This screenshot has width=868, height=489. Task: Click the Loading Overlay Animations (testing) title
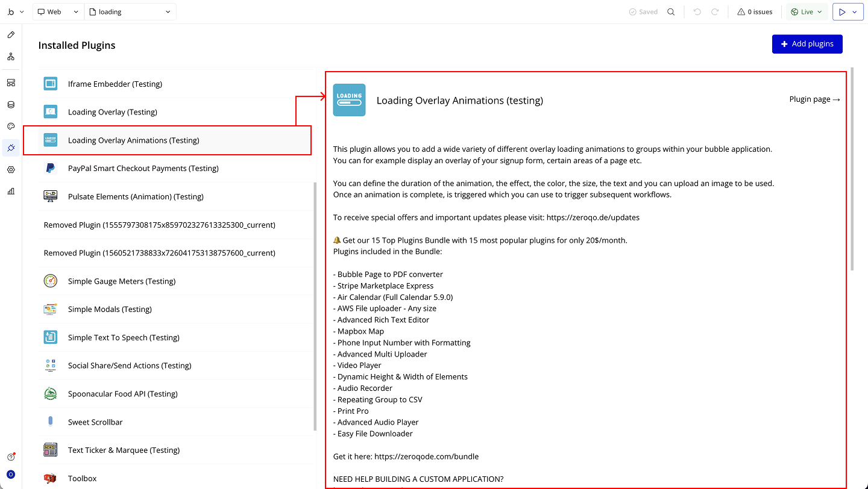pos(460,101)
